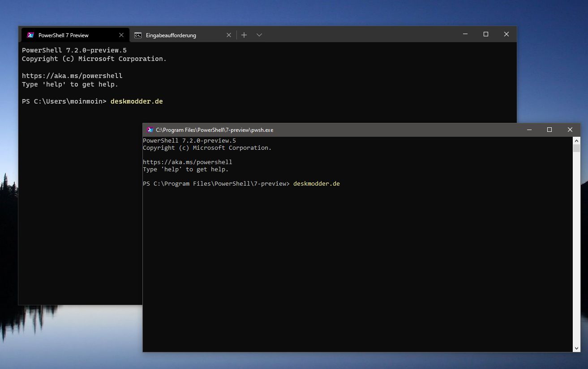Maximize the Windows Terminal window
This screenshot has width=588, height=369.
486,34
